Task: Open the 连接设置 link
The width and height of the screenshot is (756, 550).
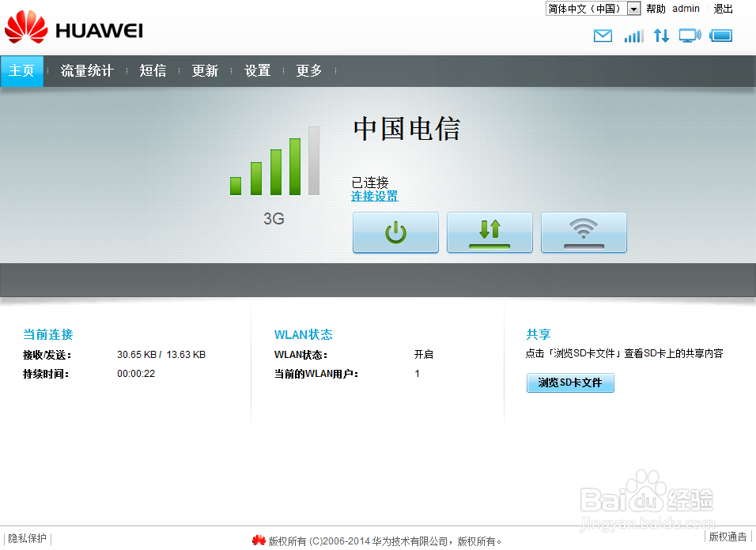Action: 375,196
